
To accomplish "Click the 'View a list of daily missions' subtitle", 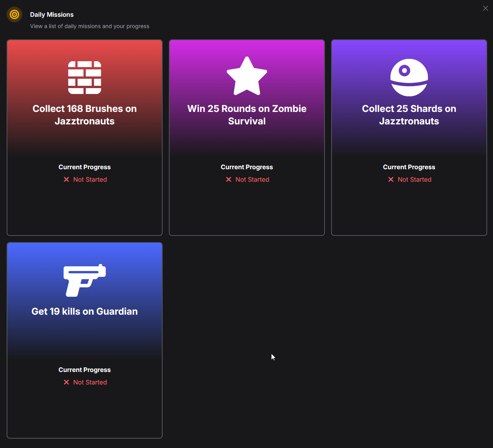I will point(90,26).
